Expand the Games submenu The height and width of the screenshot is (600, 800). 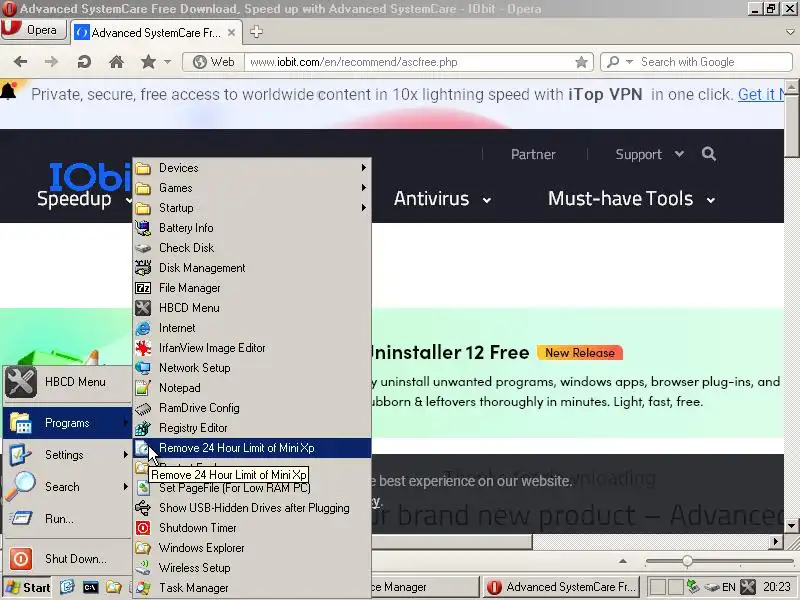(x=252, y=188)
